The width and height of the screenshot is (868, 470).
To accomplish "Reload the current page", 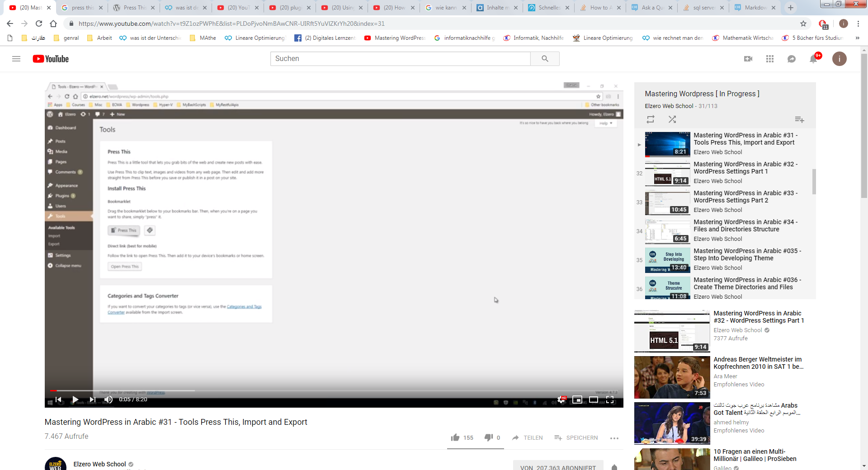I will tap(39, 23).
